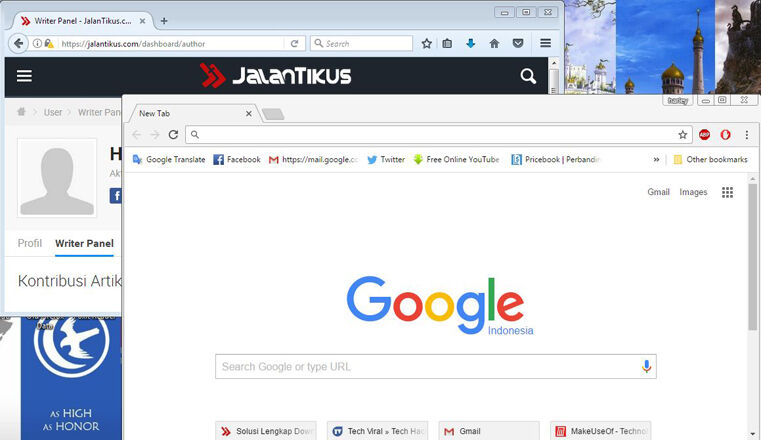Open Firefox hamburger menu
Image resolution: width=761 pixels, height=440 pixels.
coord(546,43)
